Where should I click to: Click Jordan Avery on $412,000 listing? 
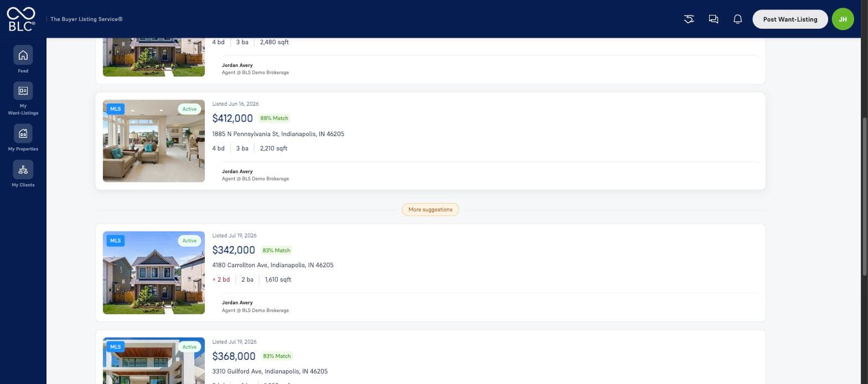[237, 172]
